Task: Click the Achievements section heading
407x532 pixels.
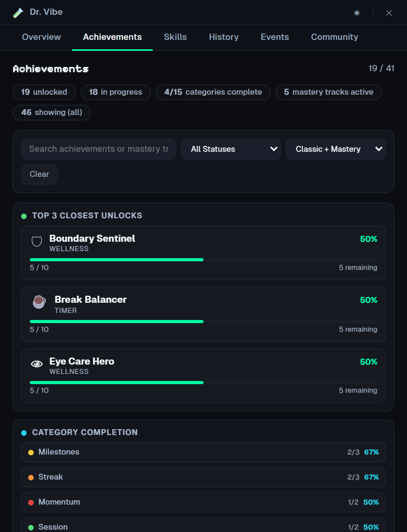Action: tap(51, 69)
